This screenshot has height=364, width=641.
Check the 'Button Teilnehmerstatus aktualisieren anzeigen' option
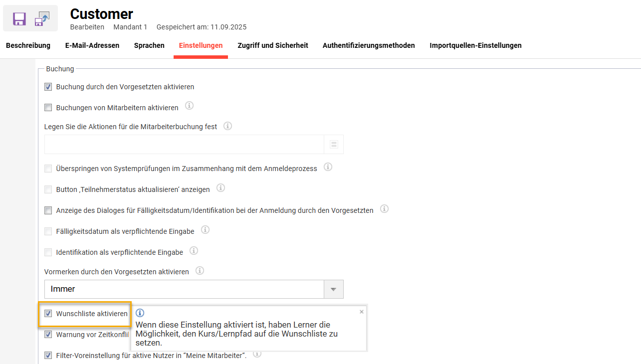click(x=48, y=189)
